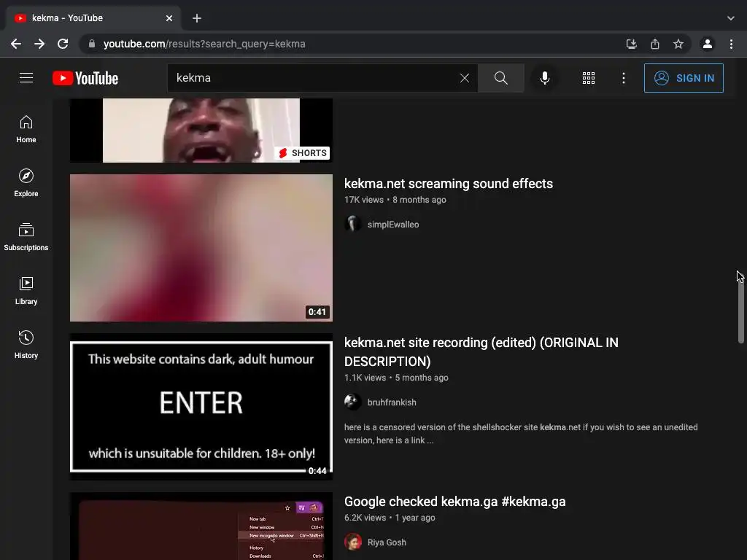Go to Home in sidebar
This screenshot has width=747, height=560.
pyautogui.click(x=26, y=129)
